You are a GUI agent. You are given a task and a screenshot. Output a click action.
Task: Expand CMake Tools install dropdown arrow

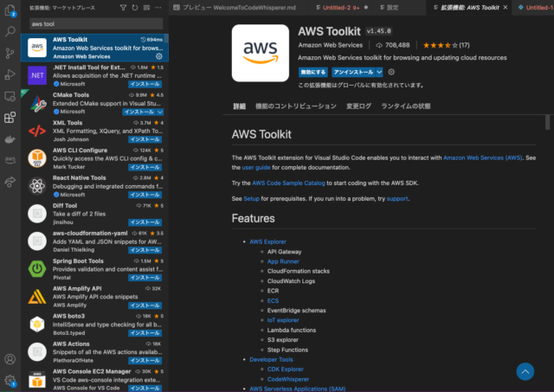click(160, 112)
